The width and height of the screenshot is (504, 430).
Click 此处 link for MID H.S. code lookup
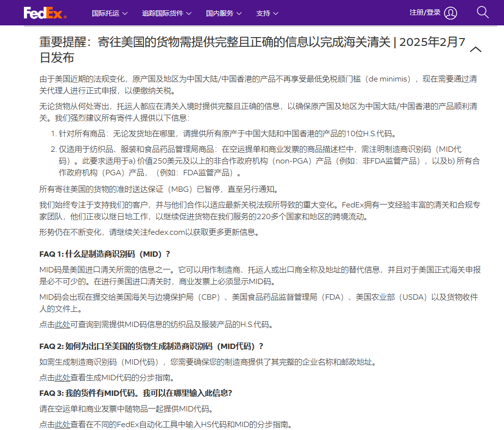[62, 324]
